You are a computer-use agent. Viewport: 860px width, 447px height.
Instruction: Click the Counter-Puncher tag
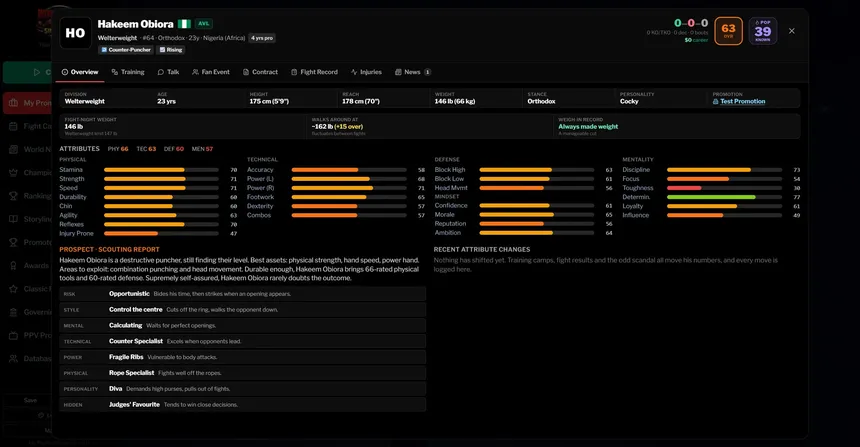[126, 50]
